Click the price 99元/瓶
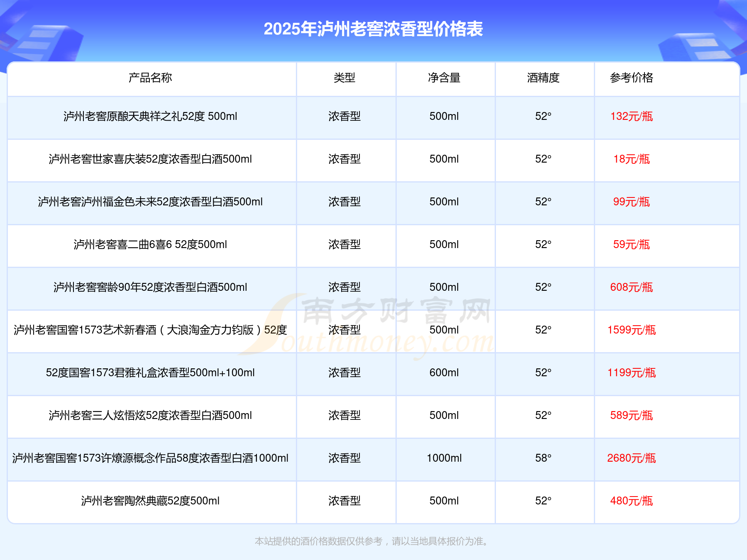 632,202
